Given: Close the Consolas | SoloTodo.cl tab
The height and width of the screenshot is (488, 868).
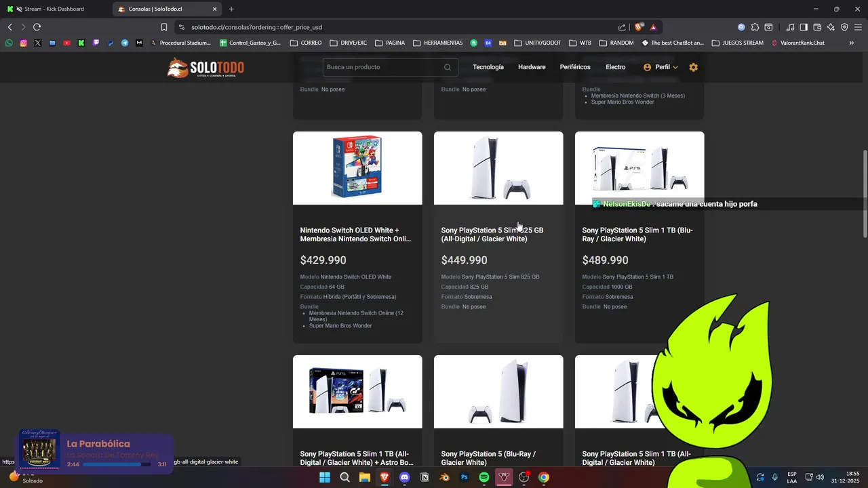Looking at the screenshot, I should point(215,9).
